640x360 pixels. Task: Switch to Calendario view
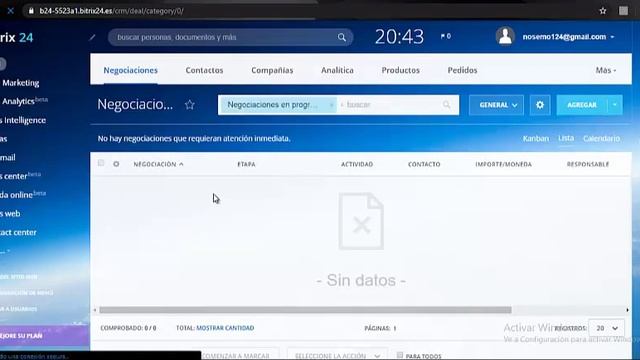pos(601,139)
